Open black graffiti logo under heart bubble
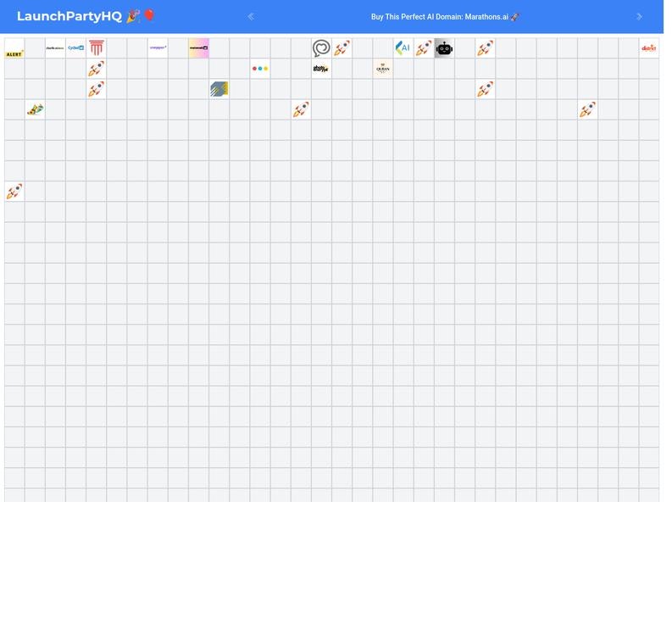 click(x=321, y=69)
